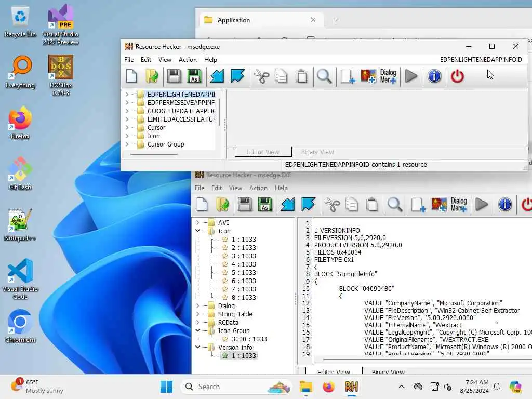Open Action menu in front window
This screenshot has width=532, height=399.
coord(188,60)
